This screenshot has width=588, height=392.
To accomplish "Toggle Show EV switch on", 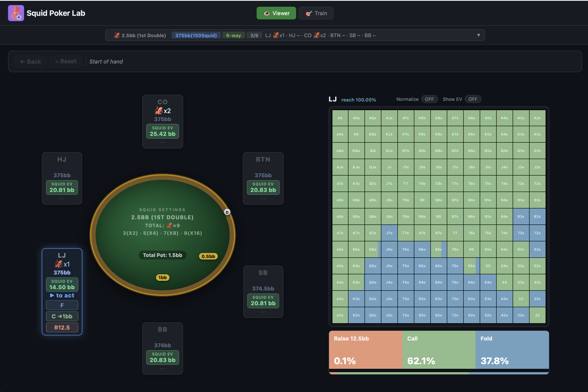I will click(x=473, y=99).
